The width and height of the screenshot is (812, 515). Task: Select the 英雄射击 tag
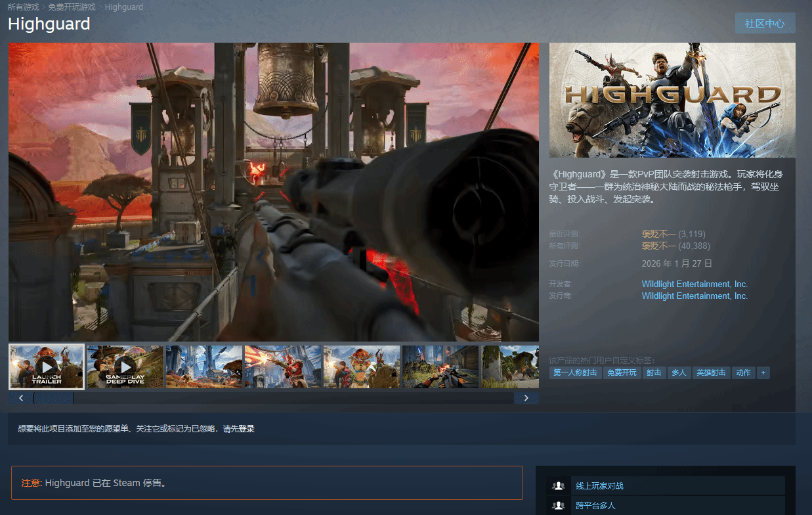[x=711, y=372]
